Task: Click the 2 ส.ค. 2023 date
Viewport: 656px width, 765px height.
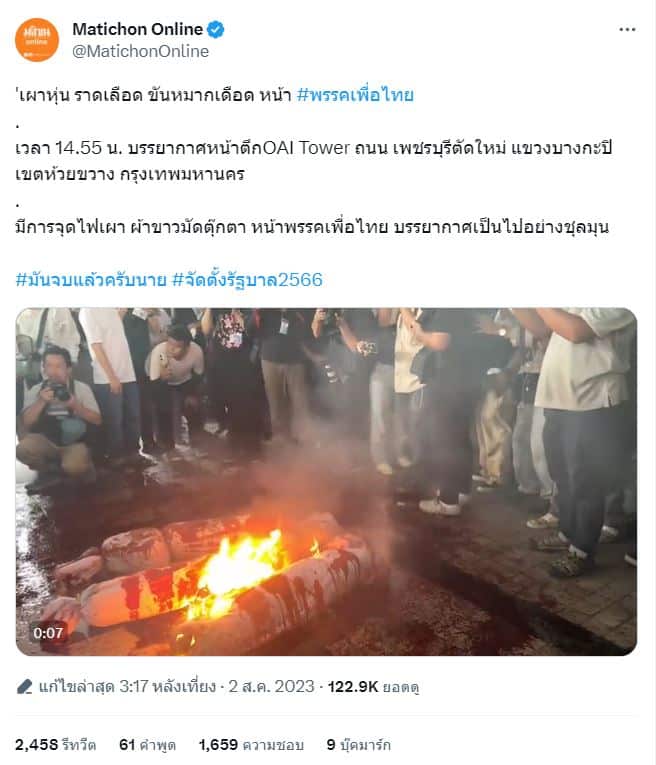Action: [271, 687]
